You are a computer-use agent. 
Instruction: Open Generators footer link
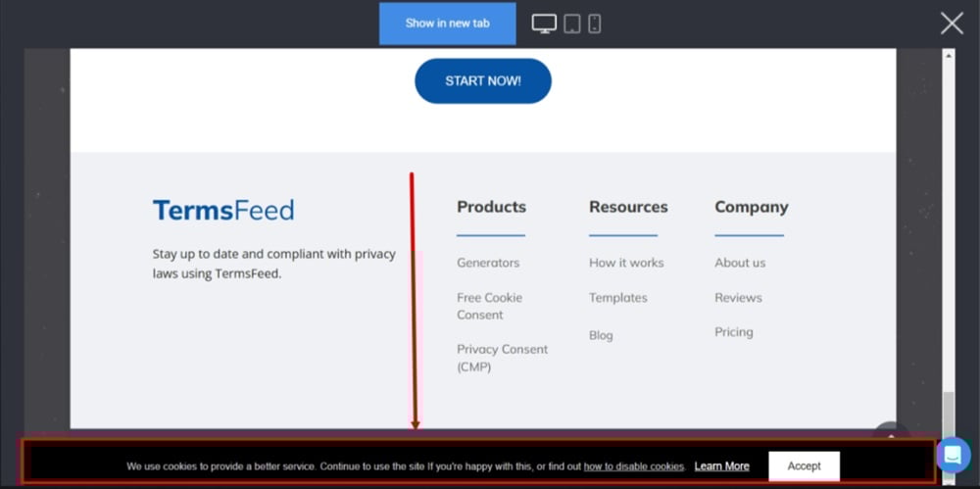[x=488, y=263]
